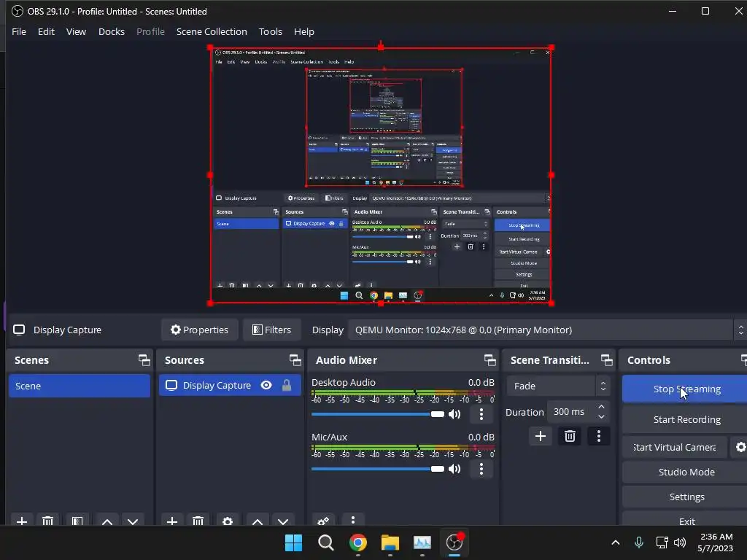This screenshot has width=747, height=560.
Task: Open Mic/Aux three-dot options menu
Action: tap(481, 469)
